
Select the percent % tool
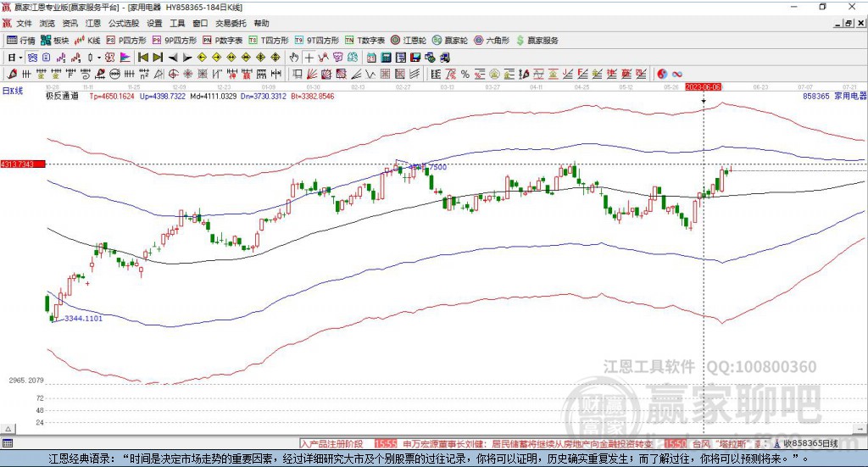(465, 74)
